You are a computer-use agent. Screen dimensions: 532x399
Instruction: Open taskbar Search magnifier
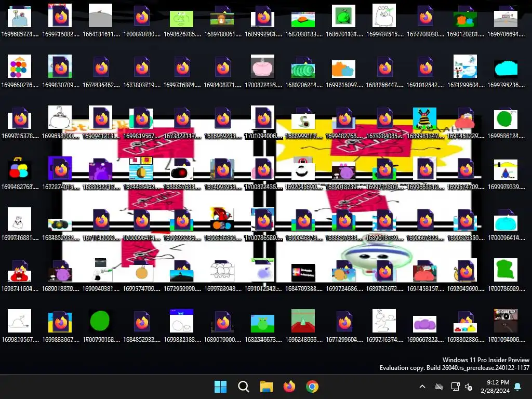[x=243, y=387]
